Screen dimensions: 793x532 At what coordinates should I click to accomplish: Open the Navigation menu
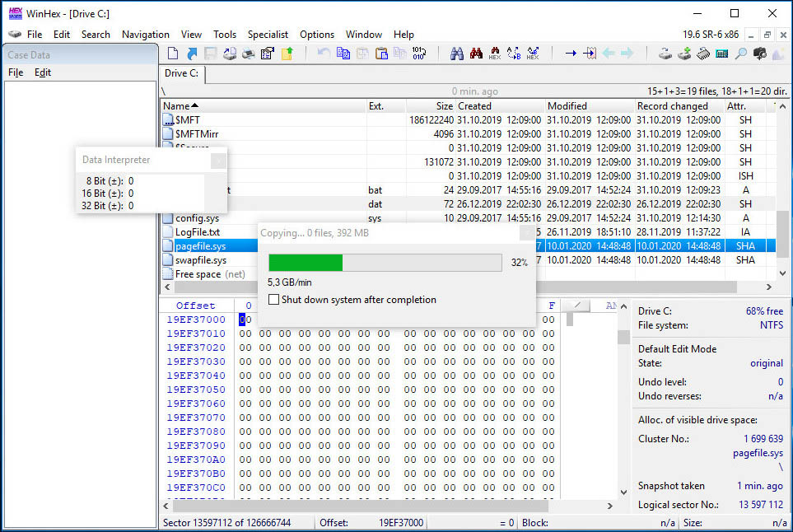(146, 35)
